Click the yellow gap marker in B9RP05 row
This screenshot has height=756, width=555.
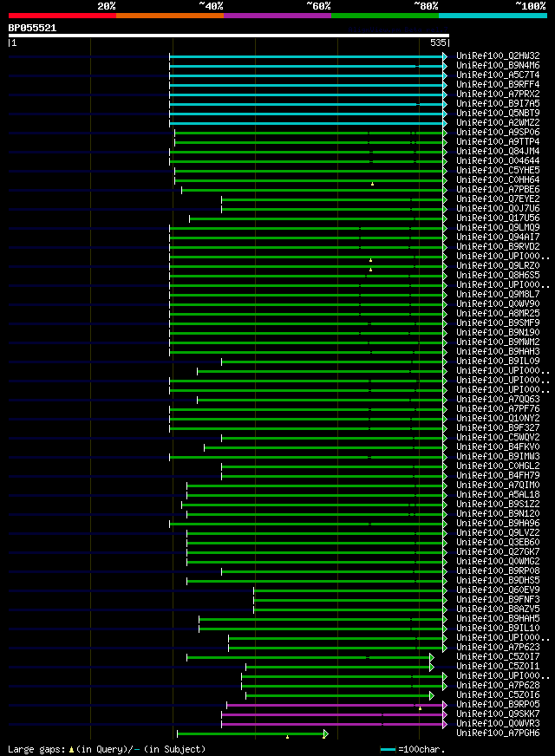(420, 708)
